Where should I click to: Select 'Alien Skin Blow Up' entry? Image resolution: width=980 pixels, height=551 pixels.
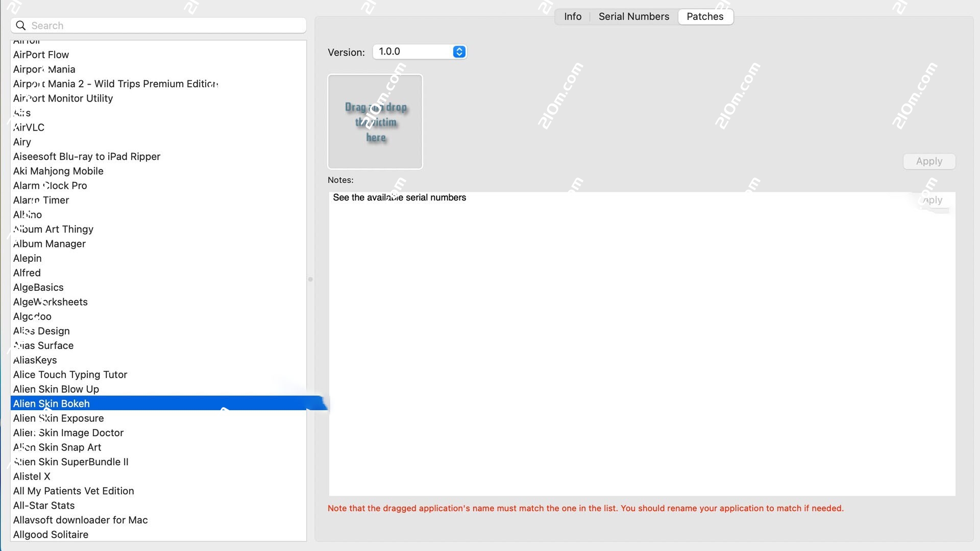[x=158, y=389]
